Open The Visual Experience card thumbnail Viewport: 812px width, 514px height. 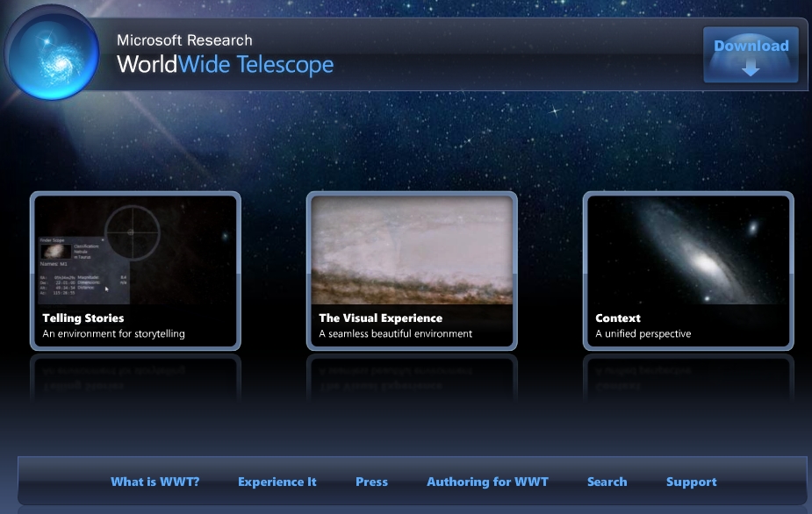click(x=412, y=250)
